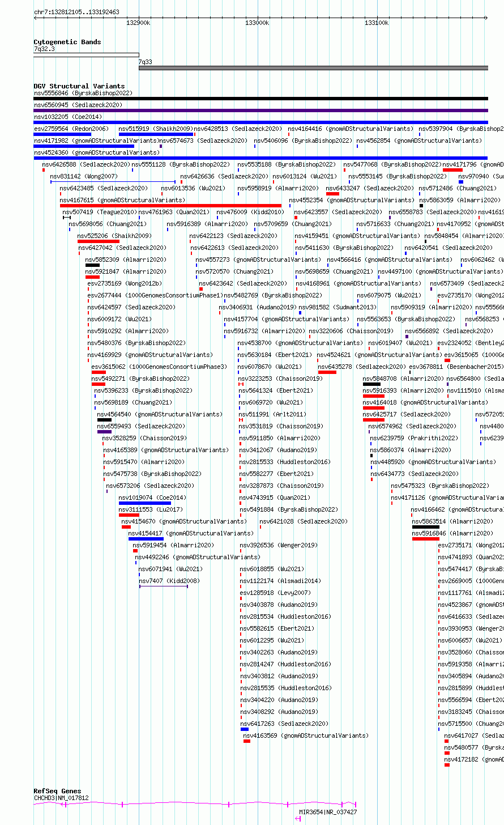The height and width of the screenshot is (825, 504).
Task: Click red bar under nsv5916846 (Almarri2020)
Action: tap(426, 539)
